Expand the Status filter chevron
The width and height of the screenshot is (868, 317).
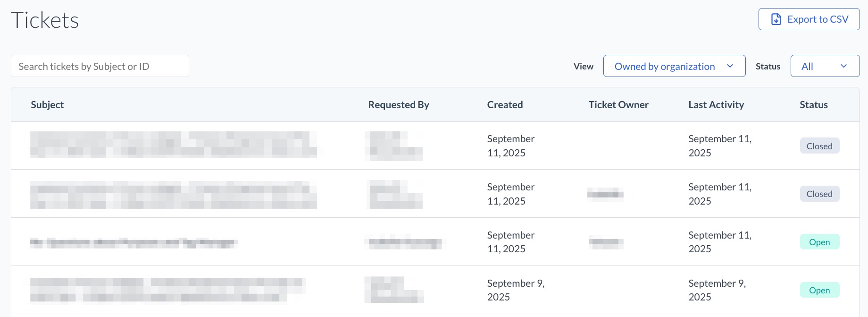(843, 66)
